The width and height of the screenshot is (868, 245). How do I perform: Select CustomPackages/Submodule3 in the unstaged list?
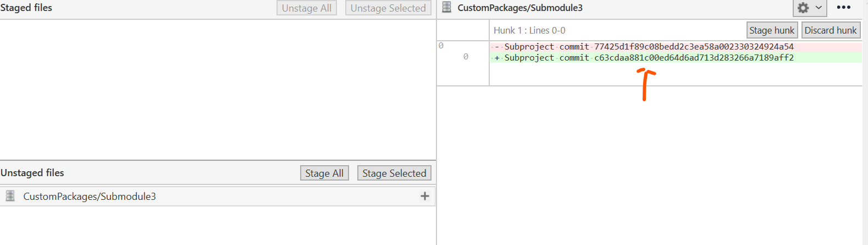(x=90, y=197)
